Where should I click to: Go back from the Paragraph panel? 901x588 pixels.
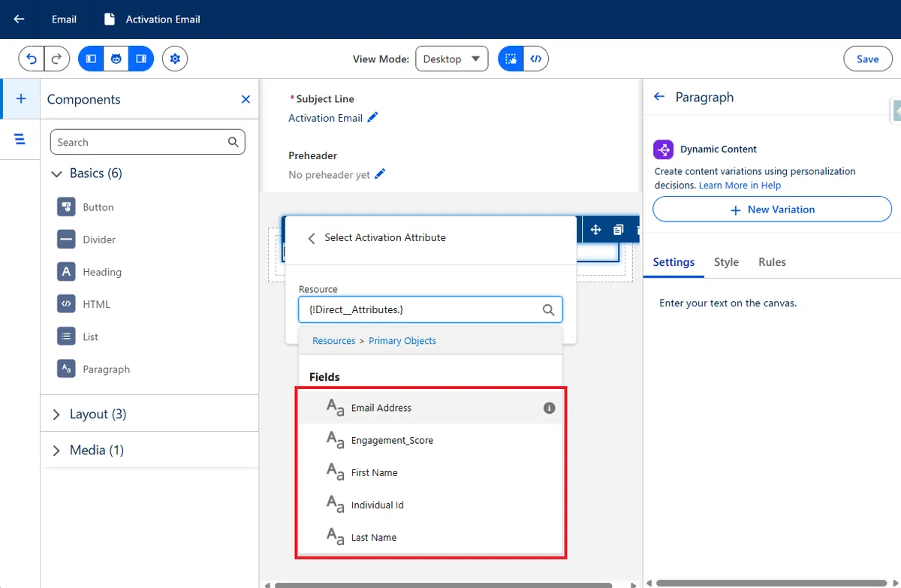(659, 97)
